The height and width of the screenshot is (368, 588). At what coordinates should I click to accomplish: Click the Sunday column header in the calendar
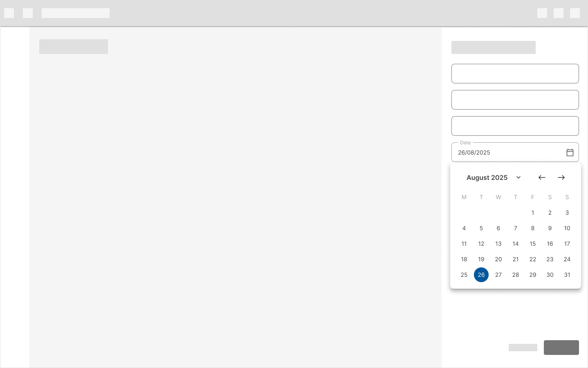567,197
